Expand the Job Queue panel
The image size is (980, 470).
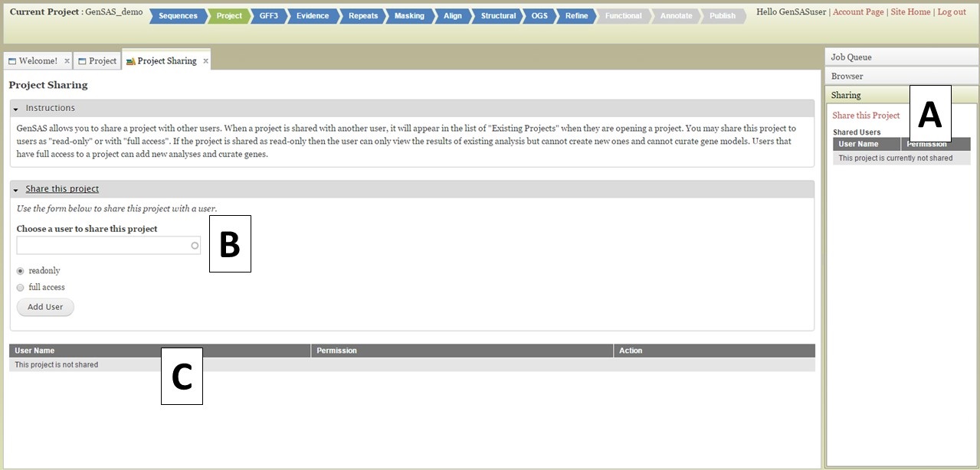coord(902,57)
